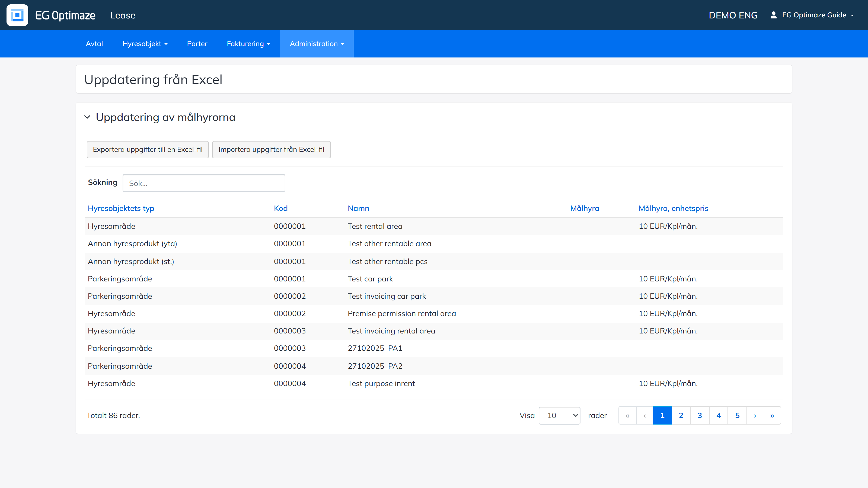Select the Test rental area row name
The image size is (868, 488).
[x=375, y=226]
